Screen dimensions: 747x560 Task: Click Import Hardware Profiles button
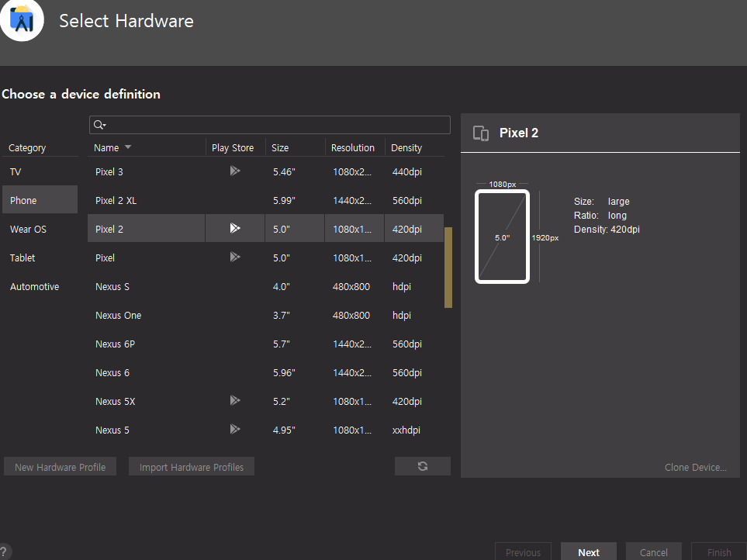coord(192,467)
